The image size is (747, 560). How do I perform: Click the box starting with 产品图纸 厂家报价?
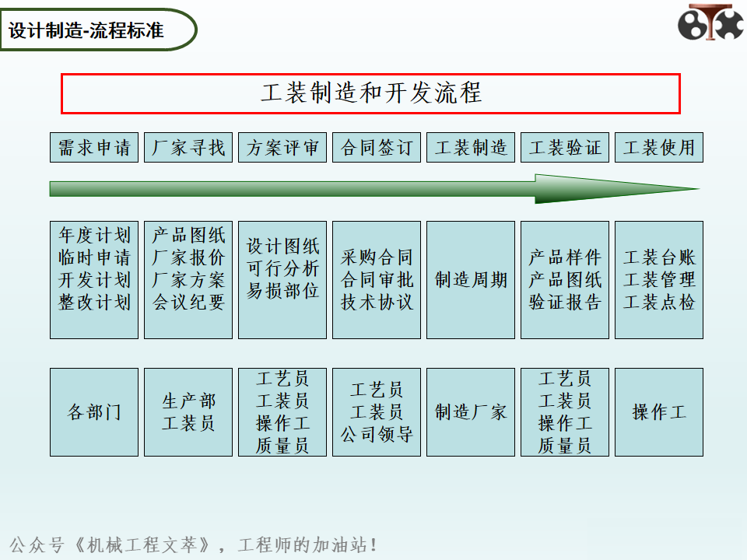[188, 280]
